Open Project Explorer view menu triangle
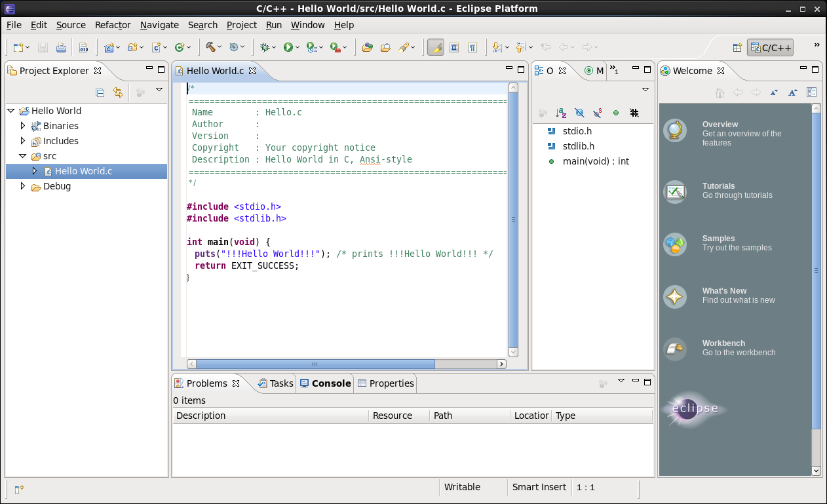Viewport: 827px width, 504px height. coord(159,90)
